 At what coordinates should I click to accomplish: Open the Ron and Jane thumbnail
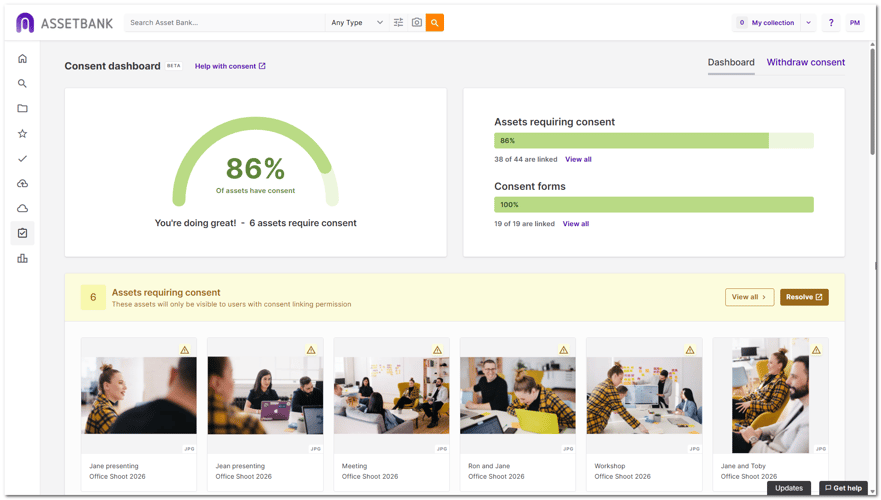point(517,396)
